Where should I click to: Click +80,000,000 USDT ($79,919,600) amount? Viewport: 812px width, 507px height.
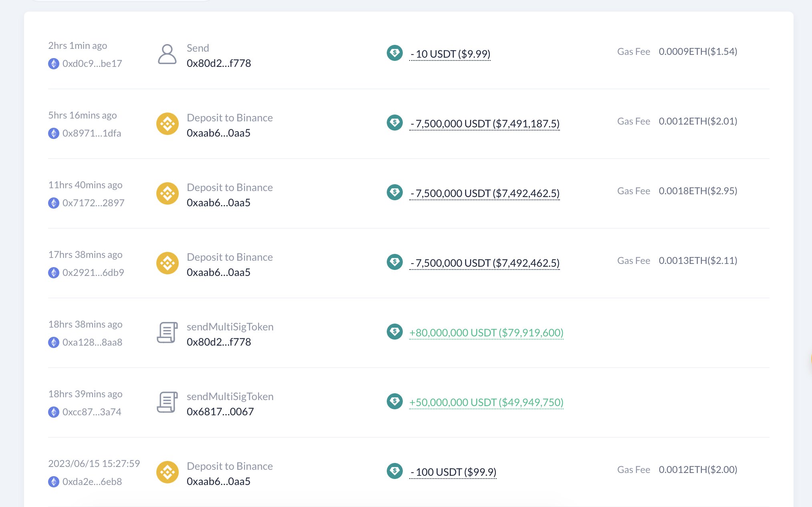pyautogui.click(x=487, y=333)
